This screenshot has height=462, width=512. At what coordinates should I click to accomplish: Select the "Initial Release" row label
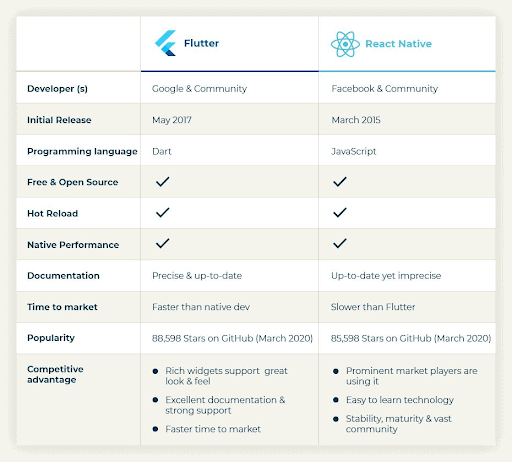(59, 120)
